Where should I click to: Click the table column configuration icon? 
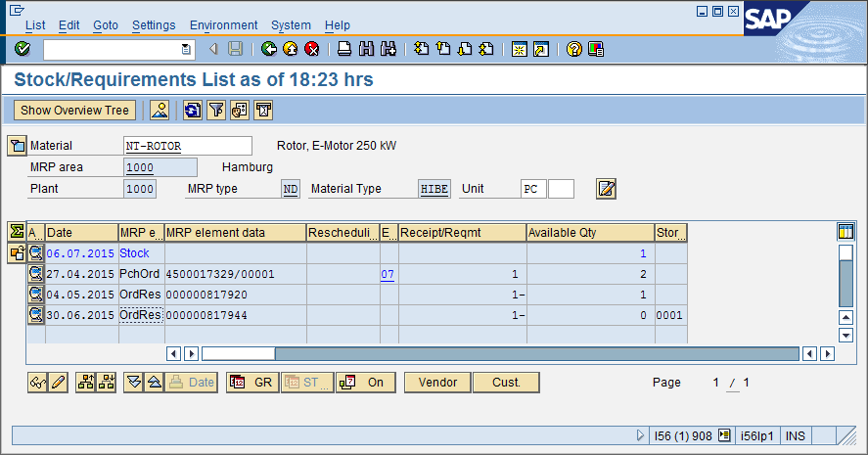pyautogui.click(x=845, y=232)
